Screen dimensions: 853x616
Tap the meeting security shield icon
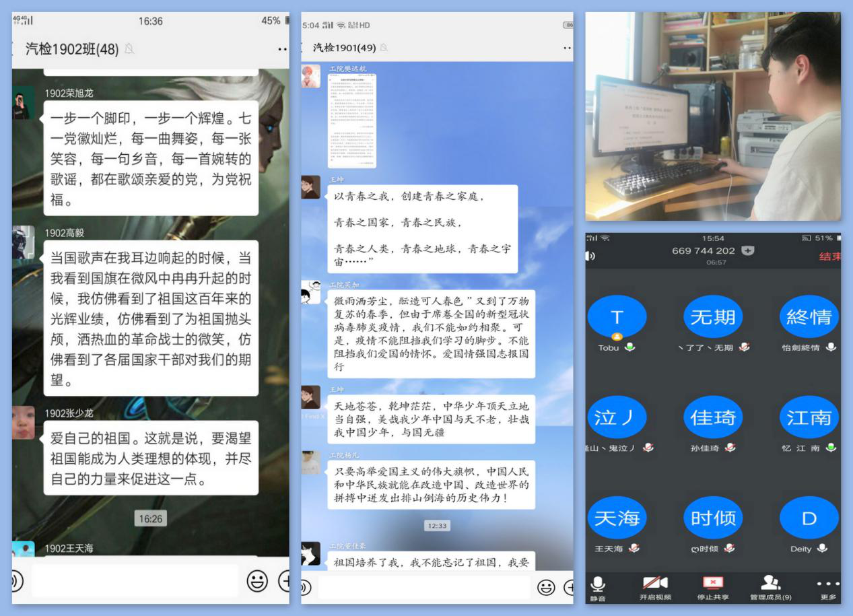tap(747, 250)
